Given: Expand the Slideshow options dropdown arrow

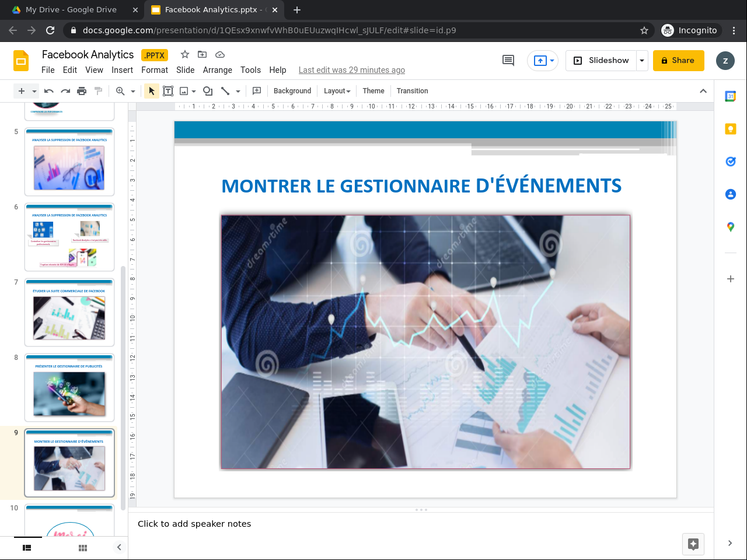Looking at the screenshot, I should click(642, 61).
